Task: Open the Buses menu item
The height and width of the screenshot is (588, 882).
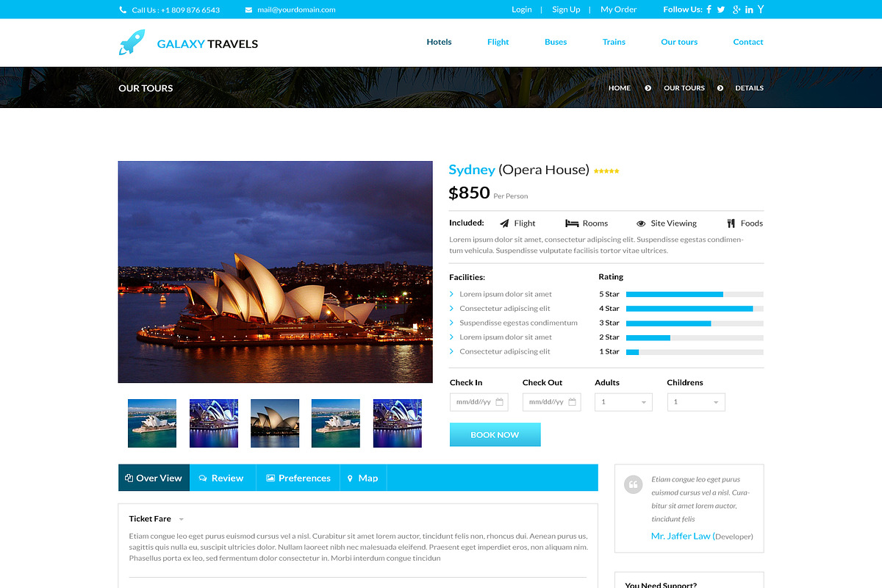Action: pyautogui.click(x=556, y=42)
